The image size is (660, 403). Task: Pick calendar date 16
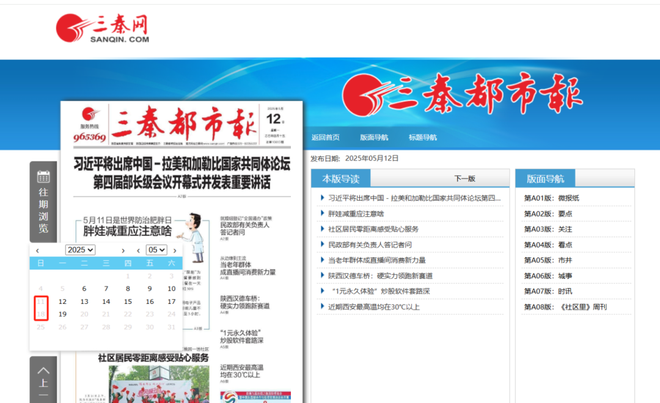(x=150, y=302)
